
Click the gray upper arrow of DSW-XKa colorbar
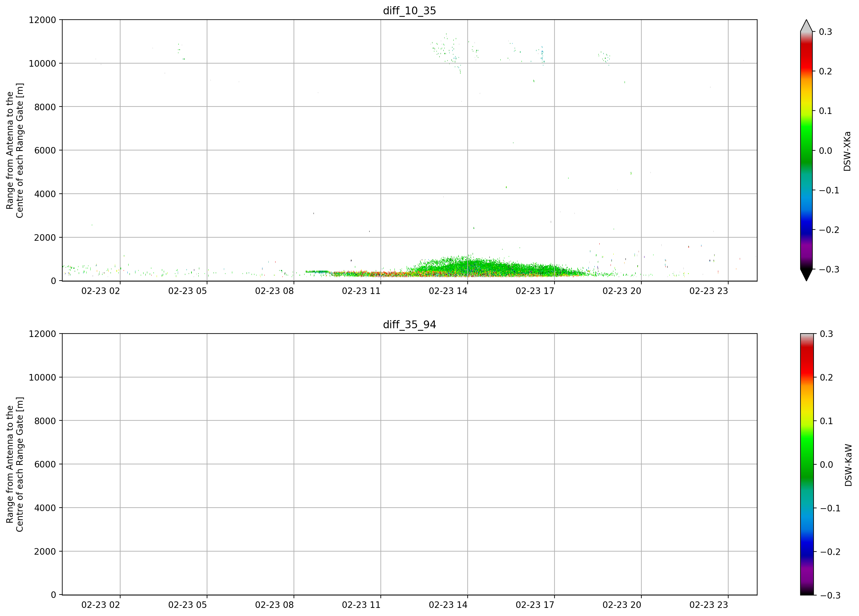(x=806, y=26)
